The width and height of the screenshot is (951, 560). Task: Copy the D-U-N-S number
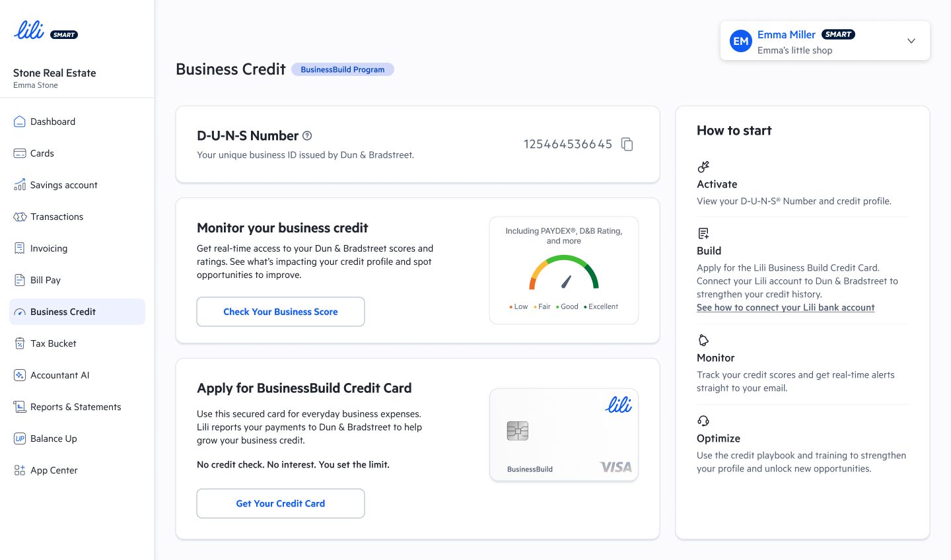click(x=627, y=144)
